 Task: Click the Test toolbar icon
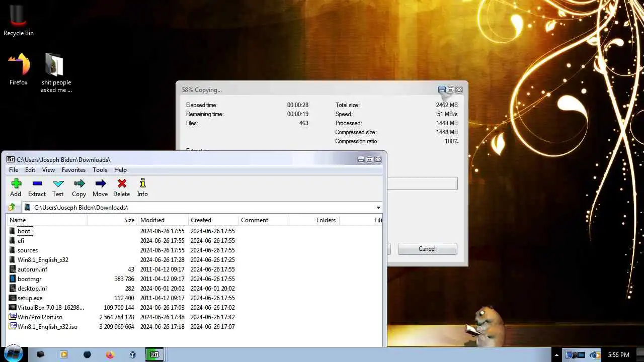pyautogui.click(x=58, y=184)
